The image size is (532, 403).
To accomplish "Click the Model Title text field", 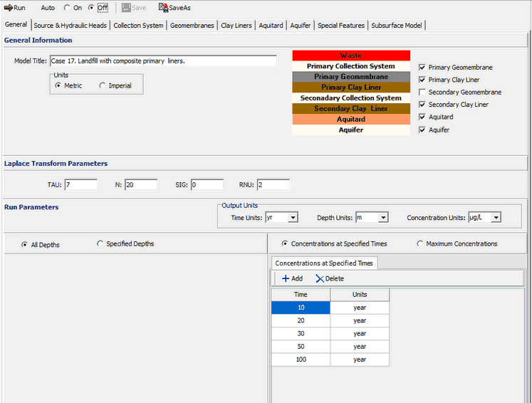I will click(162, 61).
